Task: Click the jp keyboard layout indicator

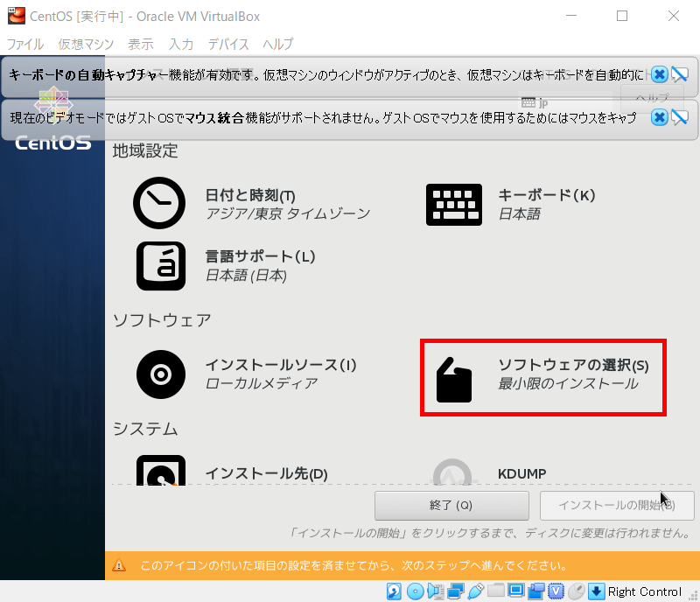Action: (x=535, y=103)
